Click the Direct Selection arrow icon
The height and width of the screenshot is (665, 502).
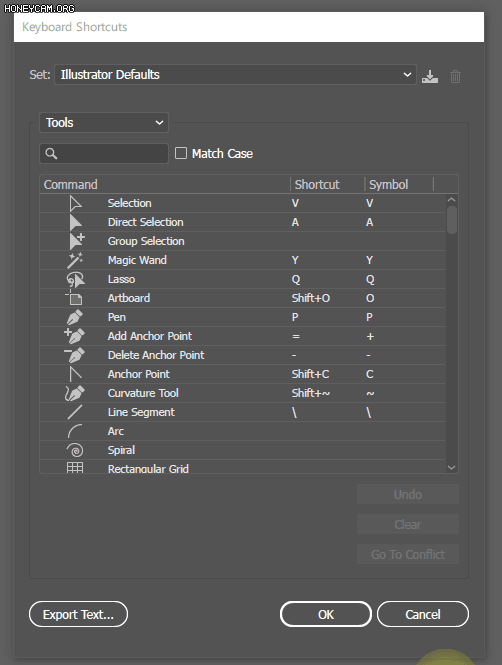[75, 222]
